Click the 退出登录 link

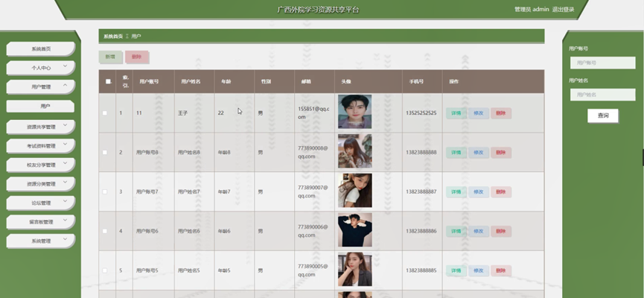point(563,10)
